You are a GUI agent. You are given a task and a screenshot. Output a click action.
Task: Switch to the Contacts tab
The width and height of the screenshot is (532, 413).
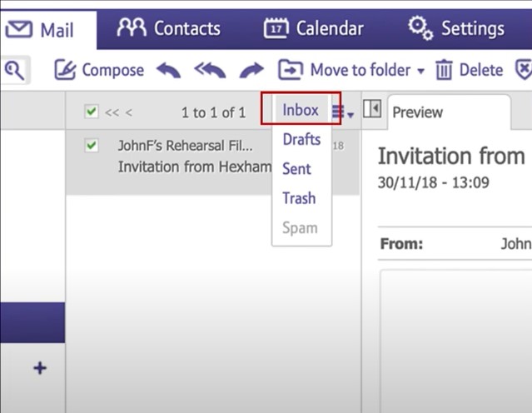click(x=169, y=28)
